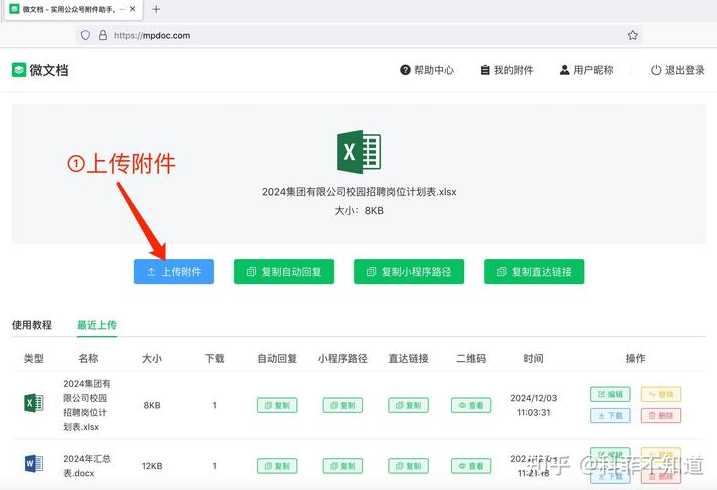Click the bookmark star icon
Image resolution: width=717 pixels, height=490 pixels.
tap(633, 35)
